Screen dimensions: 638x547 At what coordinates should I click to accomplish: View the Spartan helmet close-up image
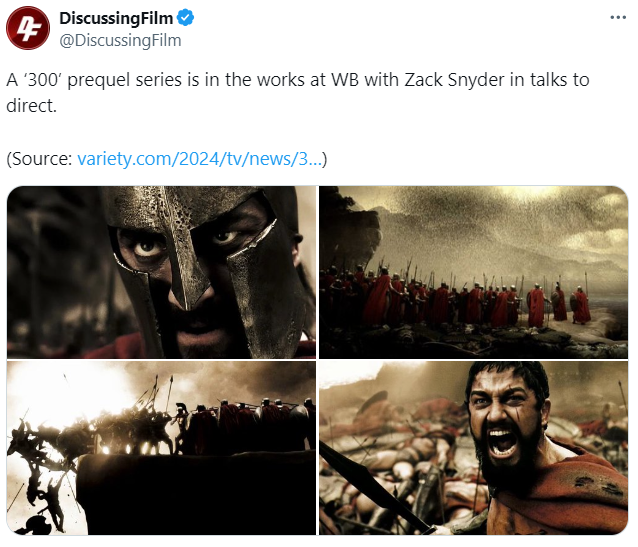(162, 272)
